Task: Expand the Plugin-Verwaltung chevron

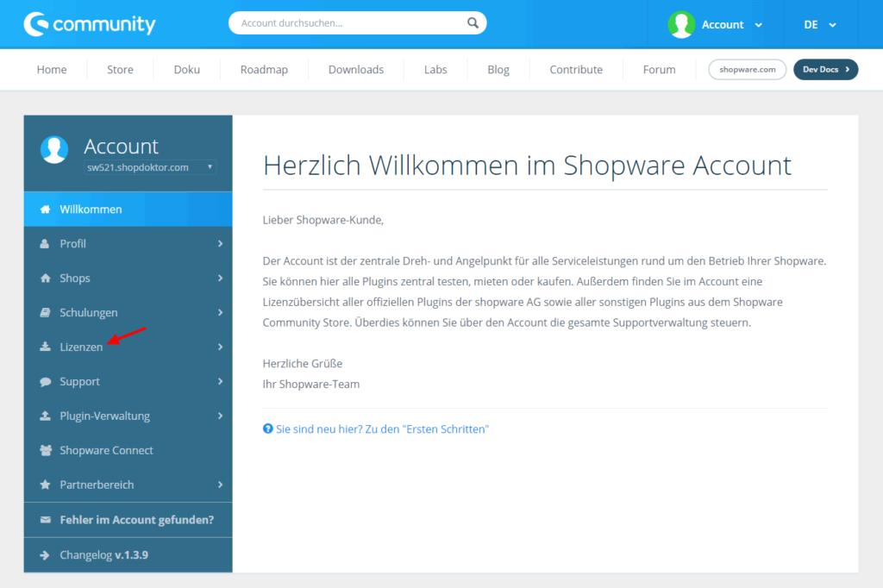Action: point(220,416)
